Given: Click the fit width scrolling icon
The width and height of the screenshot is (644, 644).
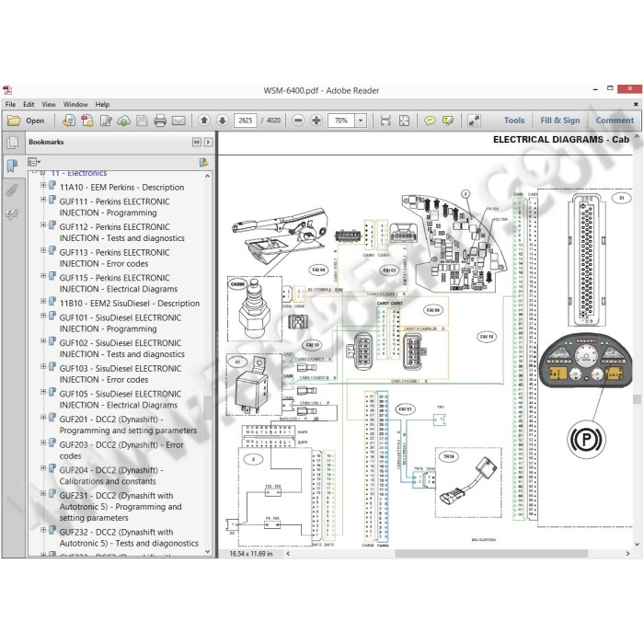Looking at the screenshot, I should (385, 121).
